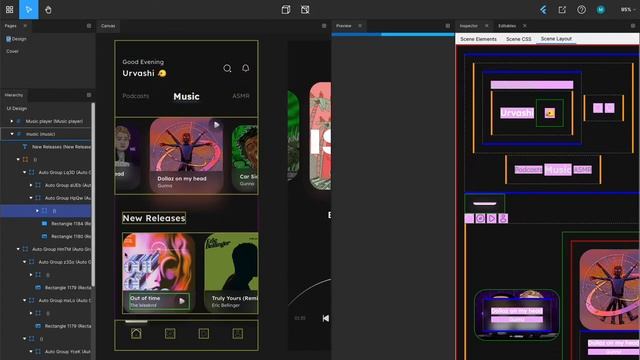Open the Hierarchy panel options menu
This screenshot has height=360, width=640.
(x=89, y=95)
